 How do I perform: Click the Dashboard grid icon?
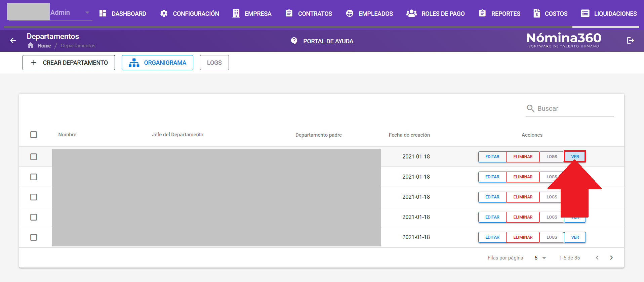103,13
